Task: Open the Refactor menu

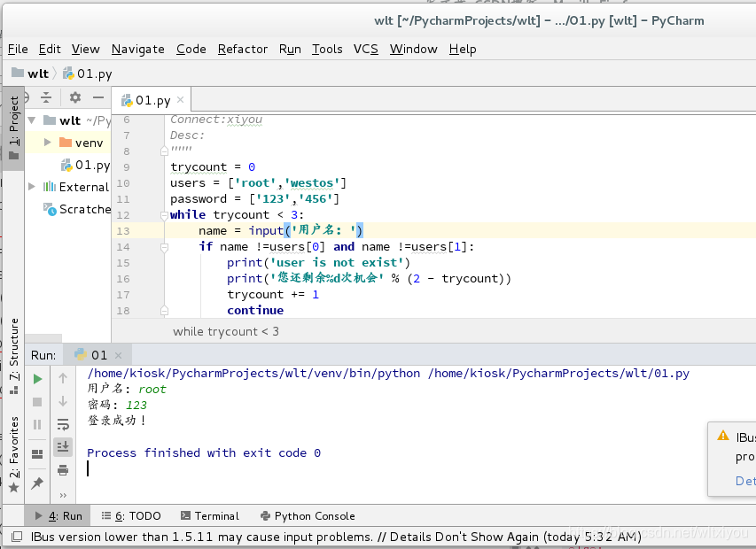Action: (x=243, y=49)
